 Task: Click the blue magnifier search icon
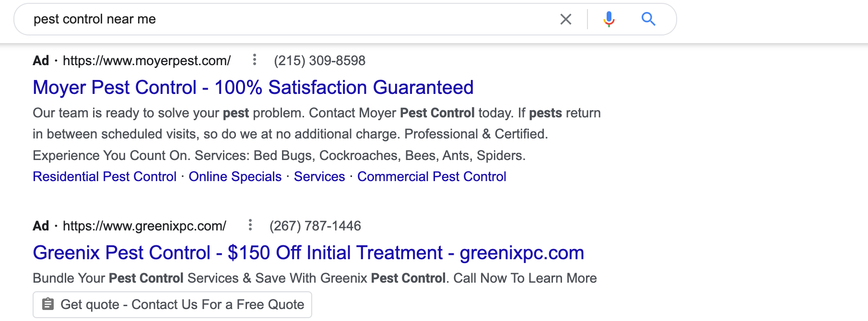click(x=648, y=19)
